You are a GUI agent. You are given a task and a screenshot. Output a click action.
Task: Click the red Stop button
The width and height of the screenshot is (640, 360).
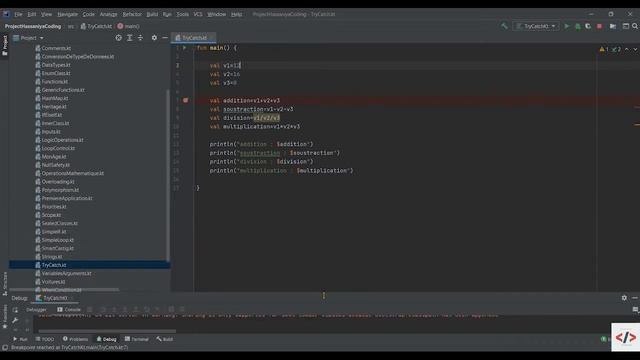[599, 26]
